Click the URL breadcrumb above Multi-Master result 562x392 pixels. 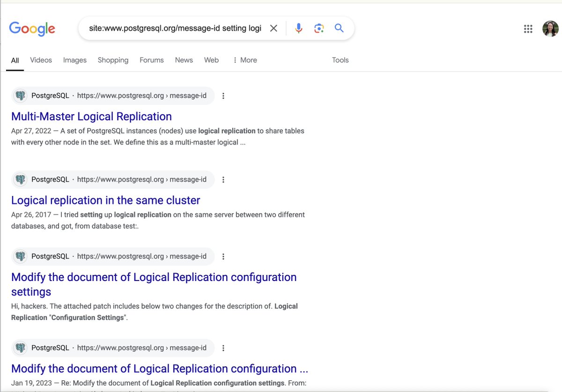141,96
